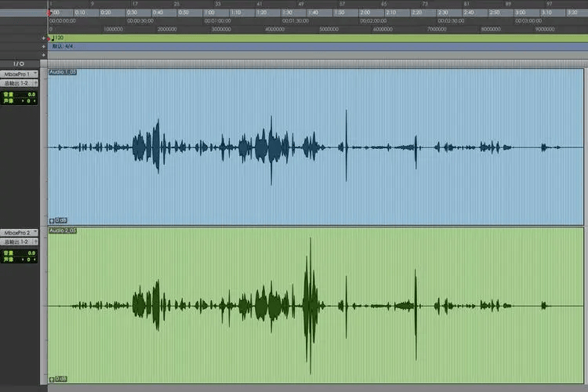
Task: Click the second track's 声像 pan value
Action: tap(30, 261)
